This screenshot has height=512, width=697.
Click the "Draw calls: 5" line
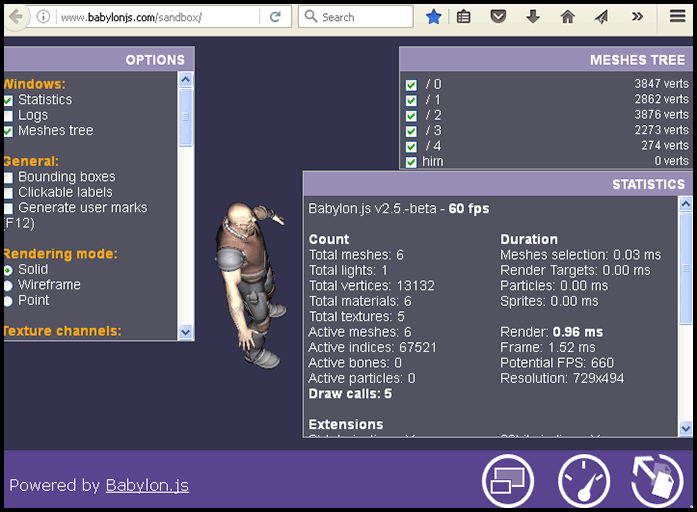point(350,394)
